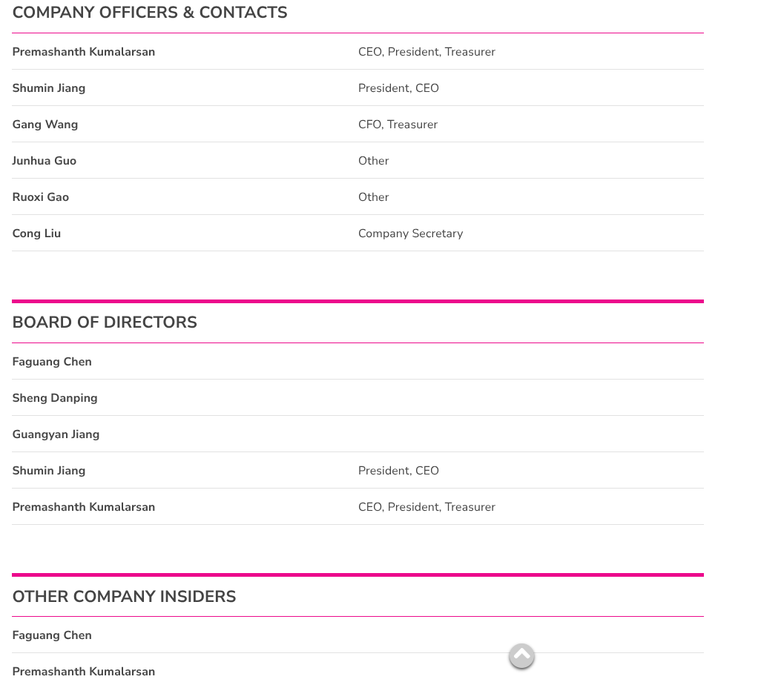The image size is (784, 685).
Task: Select Premashanth Kumalarsan in Company Officers list
Action: click(x=84, y=52)
